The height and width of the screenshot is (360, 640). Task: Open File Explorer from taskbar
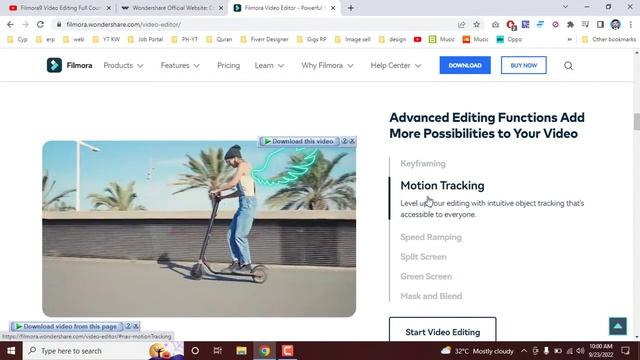click(x=241, y=351)
